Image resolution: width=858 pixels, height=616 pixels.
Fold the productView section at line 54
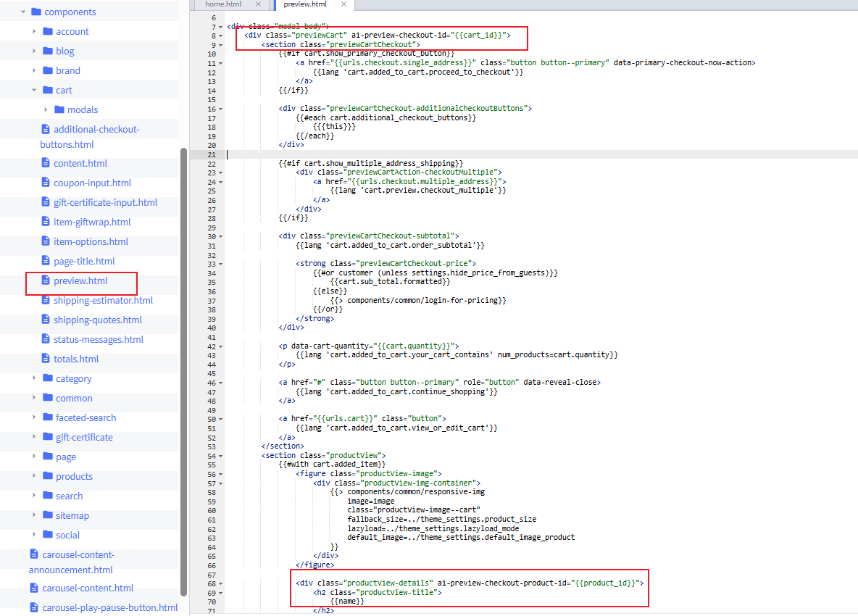pos(221,456)
